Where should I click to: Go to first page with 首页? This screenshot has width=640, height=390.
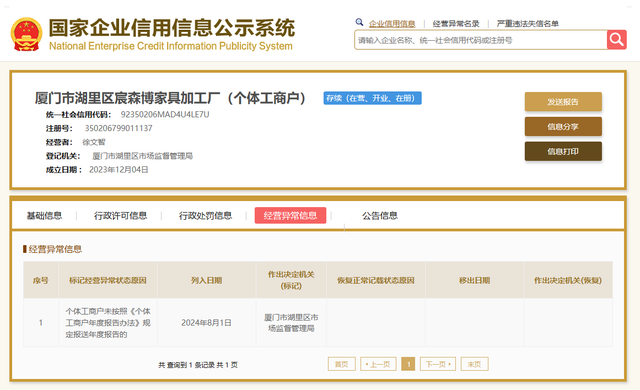[342, 364]
